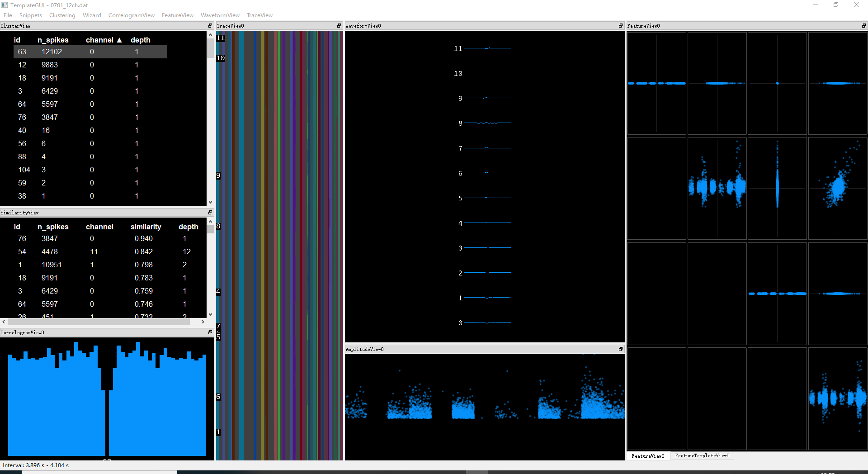Image resolution: width=868 pixels, height=474 pixels.
Task: Toggle sort order on the channel column
Action: [100, 40]
